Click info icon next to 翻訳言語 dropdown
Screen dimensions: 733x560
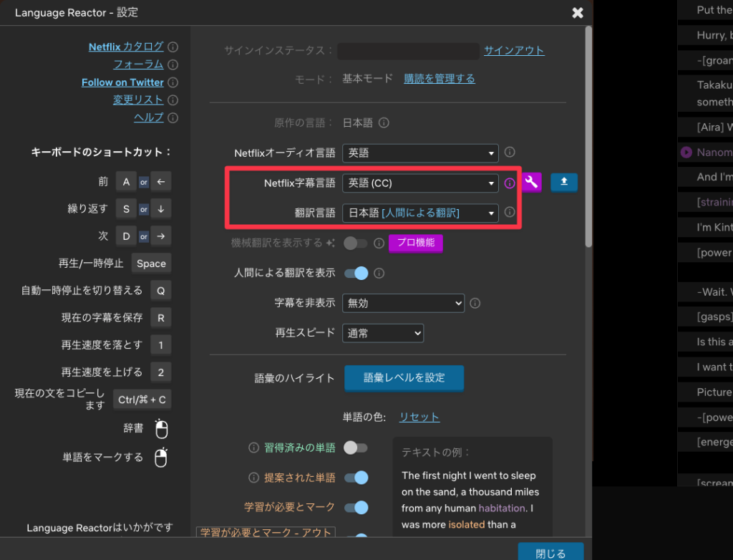tap(510, 212)
